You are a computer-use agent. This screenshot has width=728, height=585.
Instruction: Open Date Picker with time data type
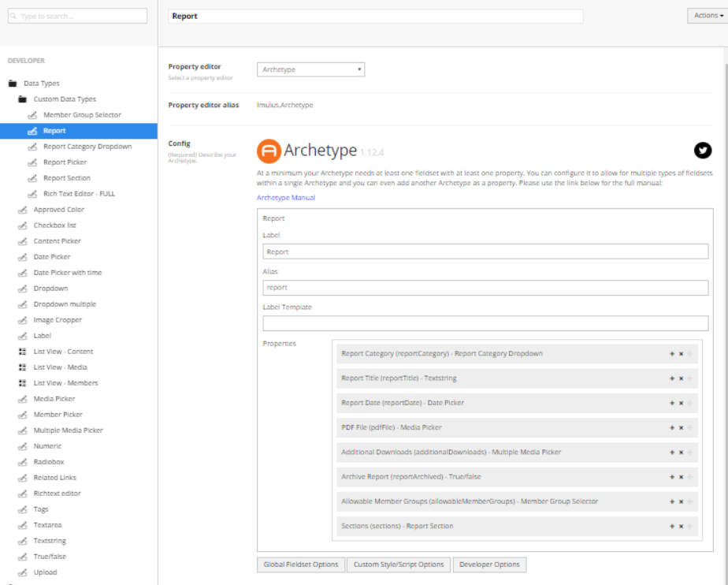[x=68, y=274]
